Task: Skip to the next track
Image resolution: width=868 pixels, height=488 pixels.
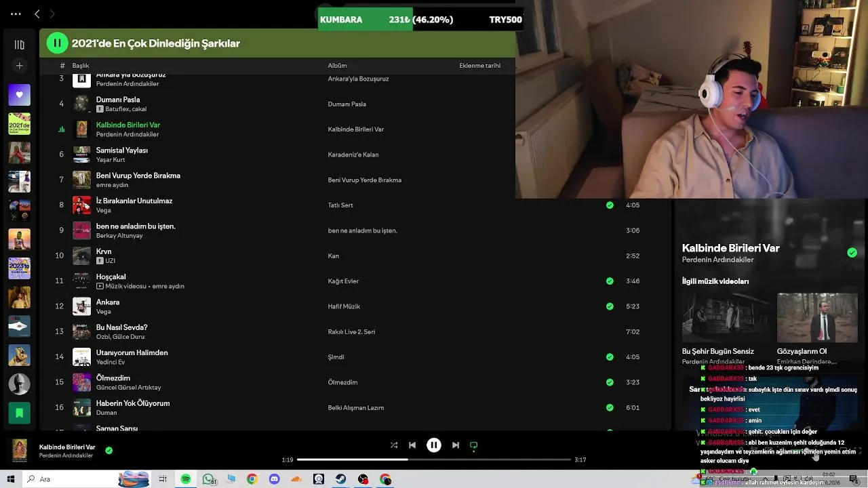Action: [456, 445]
